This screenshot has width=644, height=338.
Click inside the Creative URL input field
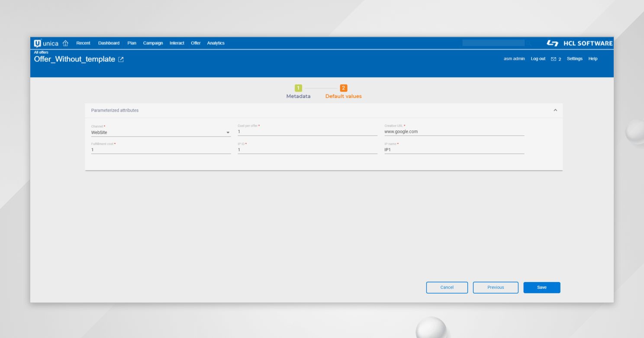[454, 131]
